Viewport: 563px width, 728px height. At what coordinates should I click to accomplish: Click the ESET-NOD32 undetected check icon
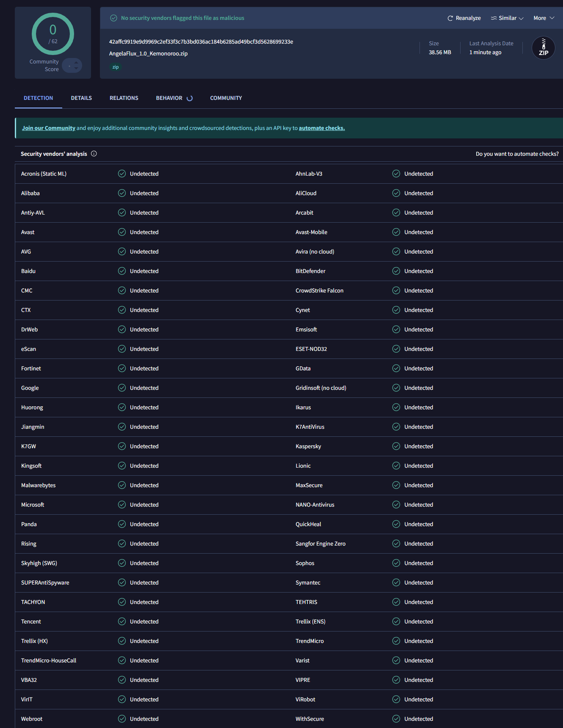pyautogui.click(x=396, y=349)
